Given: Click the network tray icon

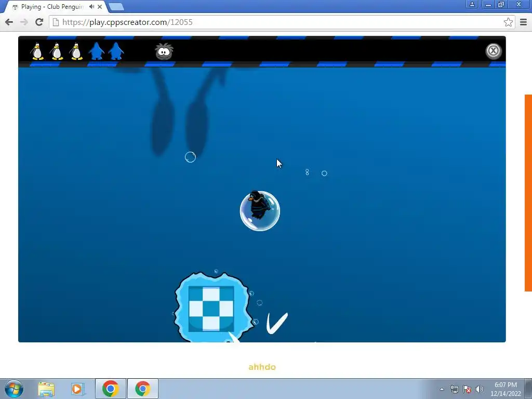Looking at the screenshot, I should pos(454,389).
